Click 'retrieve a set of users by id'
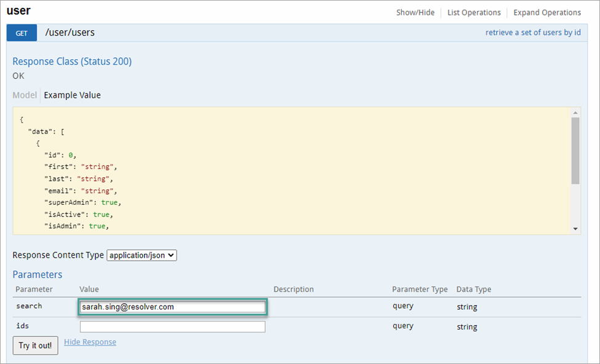This screenshot has width=600, height=364. (x=533, y=33)
